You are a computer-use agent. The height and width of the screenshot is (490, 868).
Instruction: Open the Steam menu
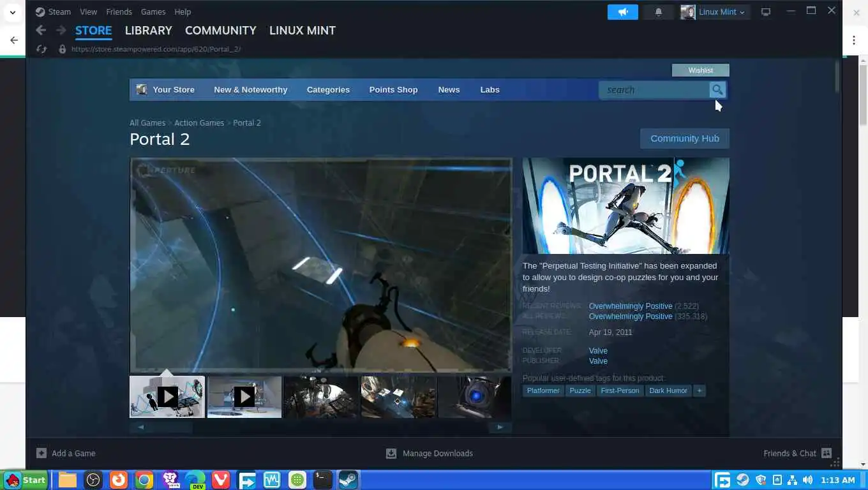(53, 11)
